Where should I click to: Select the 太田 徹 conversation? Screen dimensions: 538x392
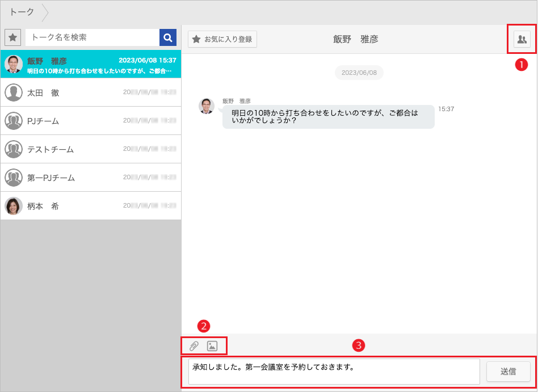[91, 92]
